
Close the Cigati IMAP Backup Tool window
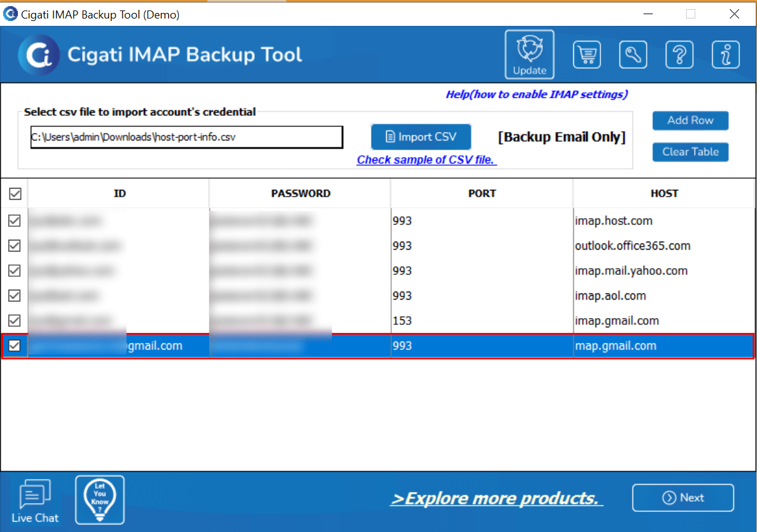click(734, 14)
